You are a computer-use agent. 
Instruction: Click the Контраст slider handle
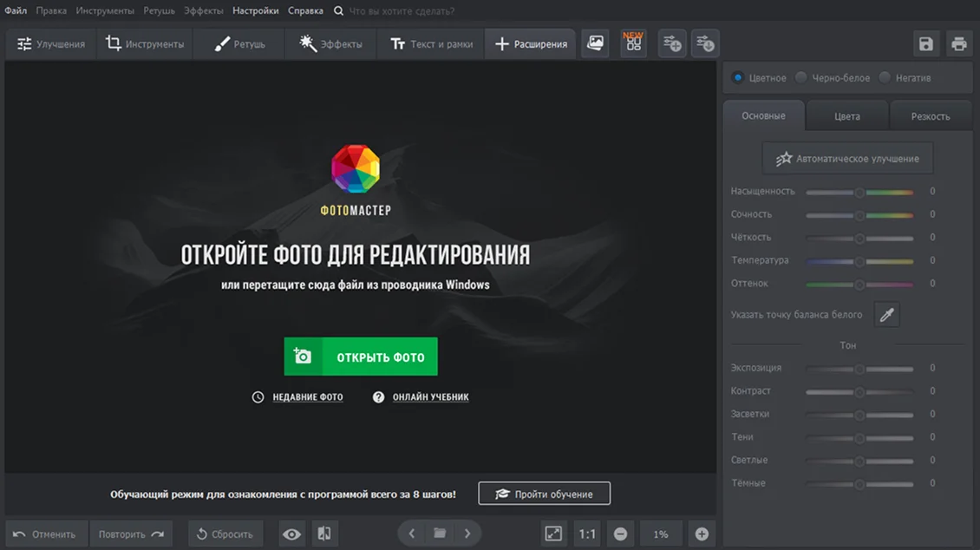click(x=859, y=392)
